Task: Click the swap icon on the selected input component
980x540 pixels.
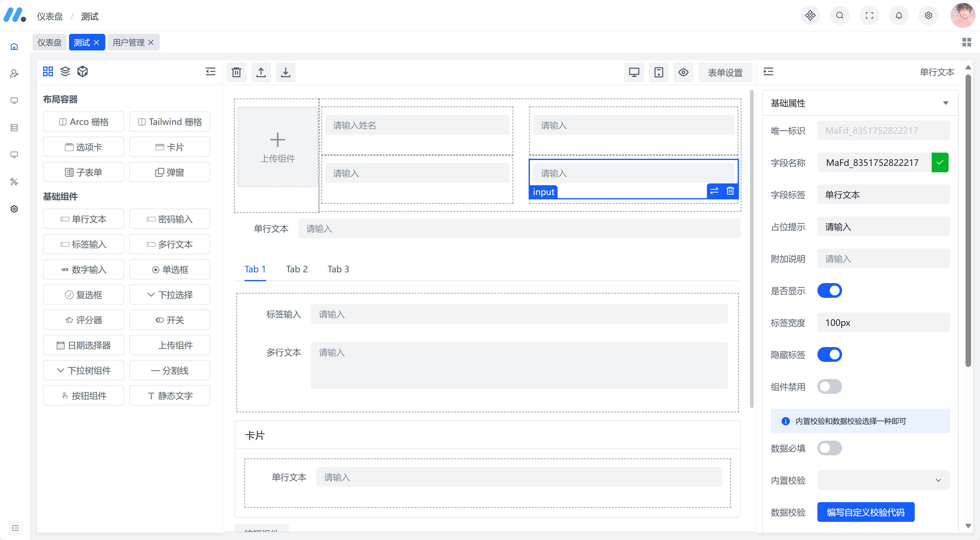Action: click(x=714, y=191)
